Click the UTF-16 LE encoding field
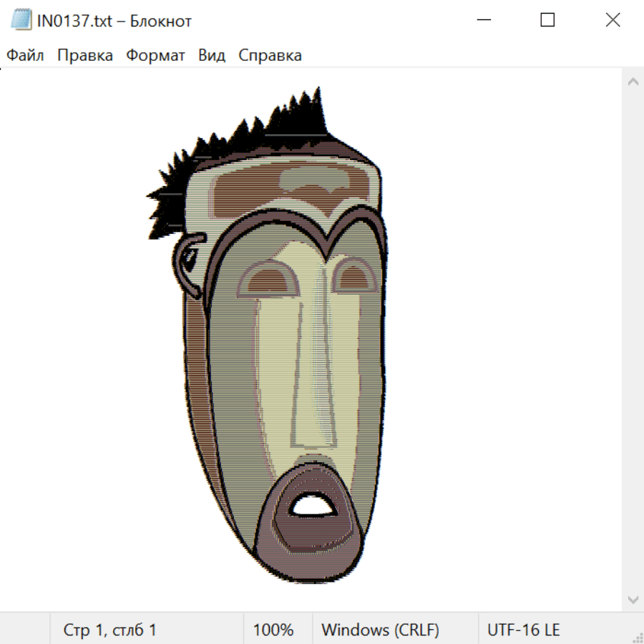This screenshot has height=644, width=644. tap(524, 630)
